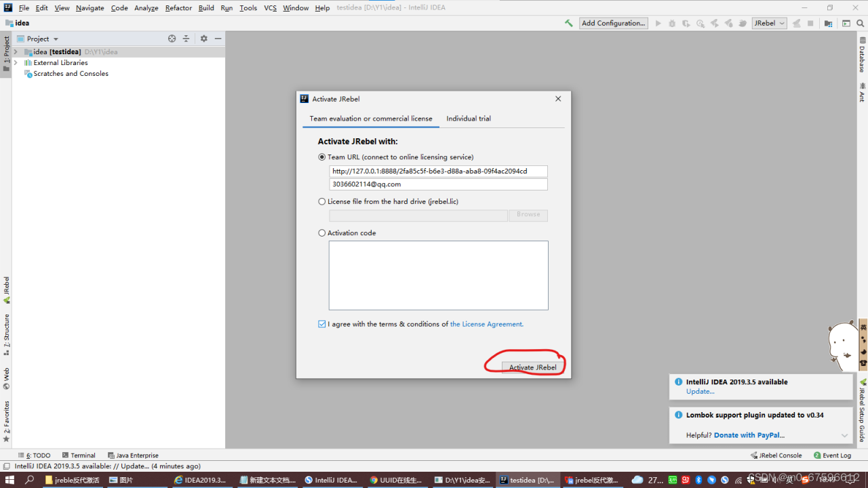Image resolution: width=868 pixels, height=488 pixels.
Task: Open Project Structure from the toolbar icon
Action: [828, 23]
